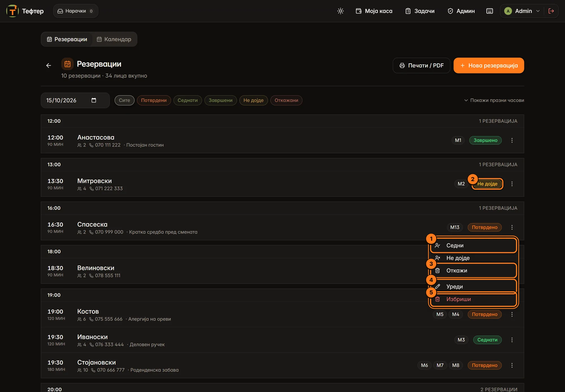Viewport: 565px width, 392px height.
Task: Choose Седни in the context menu
Action: 473,246
